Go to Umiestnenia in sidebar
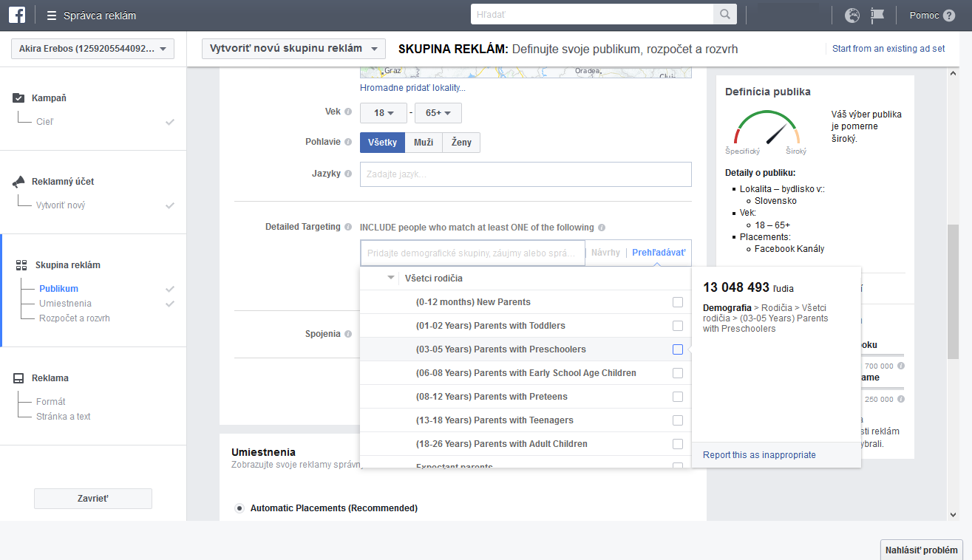Viewport: 972px width, 560px height. click(x=65, y=304)
